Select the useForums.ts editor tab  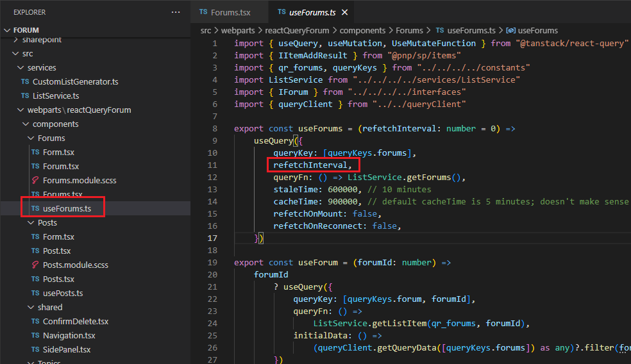(312, 12)
